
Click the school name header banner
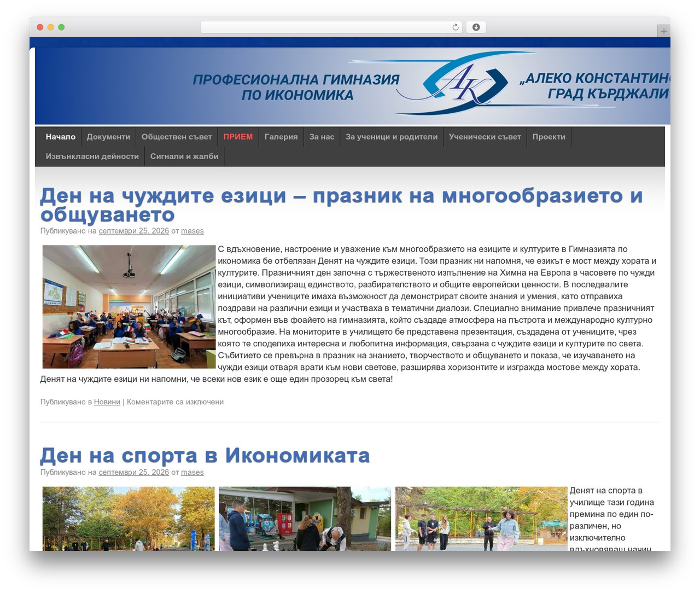353,86
